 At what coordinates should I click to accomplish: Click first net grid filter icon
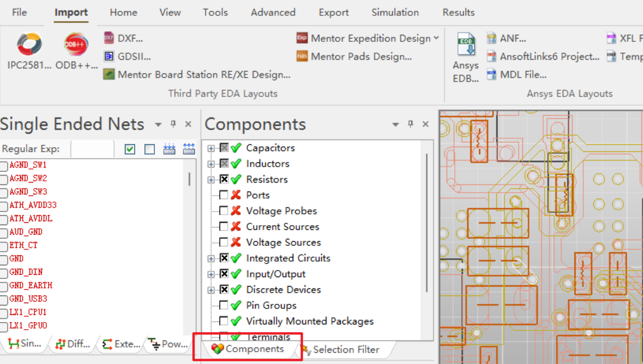pos(169,149)
